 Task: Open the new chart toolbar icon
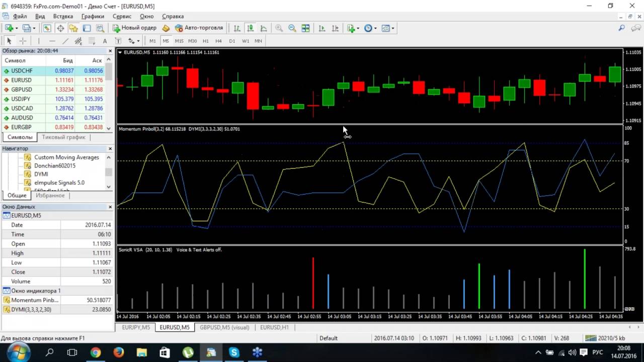click(9, 28)
